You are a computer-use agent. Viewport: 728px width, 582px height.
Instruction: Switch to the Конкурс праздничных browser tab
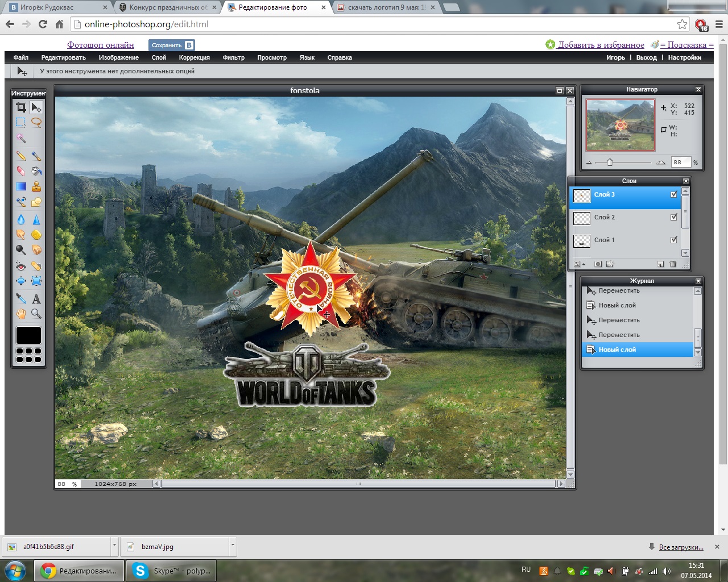(x=167, y=8)
